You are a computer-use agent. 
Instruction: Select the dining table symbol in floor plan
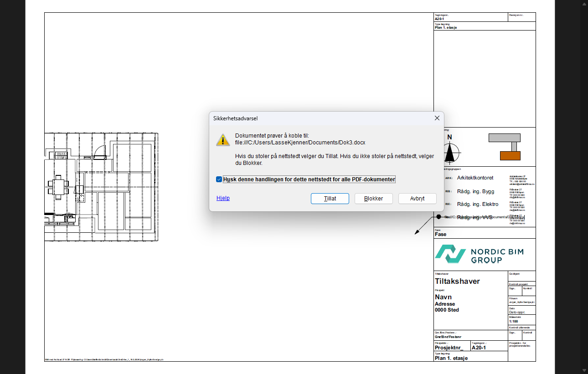click(x=59, y=187)
